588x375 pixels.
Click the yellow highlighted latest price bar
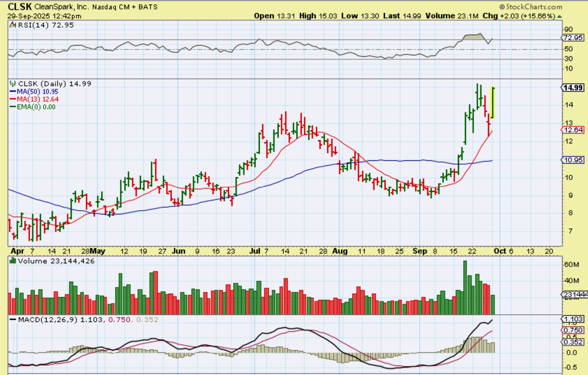point(493,103)
